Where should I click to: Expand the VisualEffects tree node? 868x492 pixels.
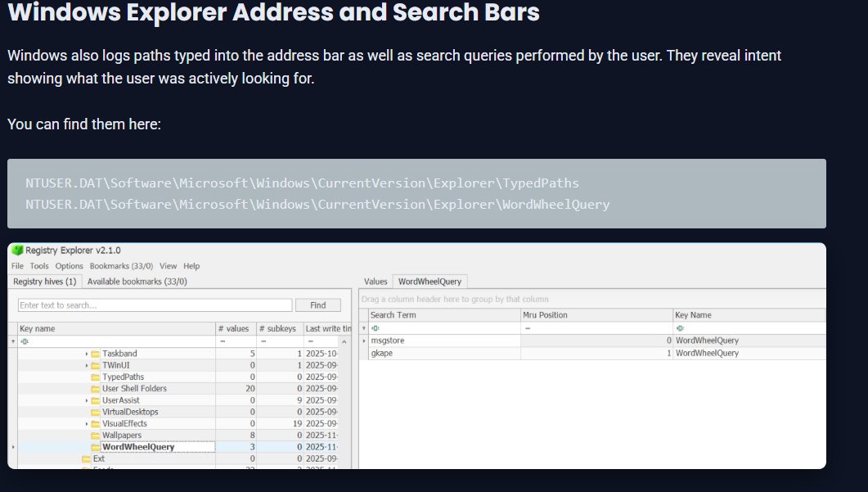[x=87, y=423]
